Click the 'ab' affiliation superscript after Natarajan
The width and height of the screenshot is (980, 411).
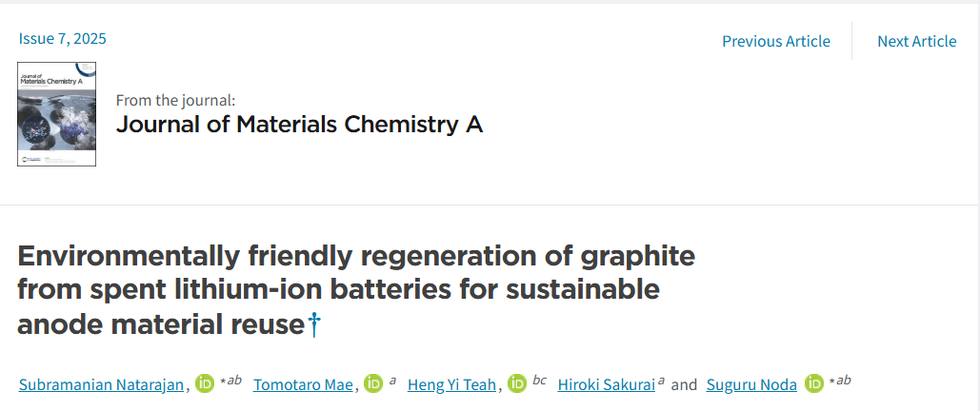click(233, 381)
